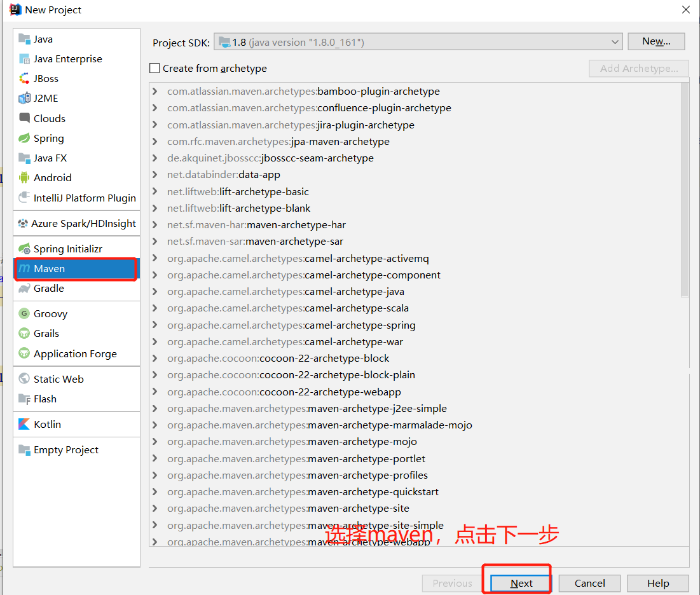Click the Spring Initializr icon
700x595 pixels.
24,249
